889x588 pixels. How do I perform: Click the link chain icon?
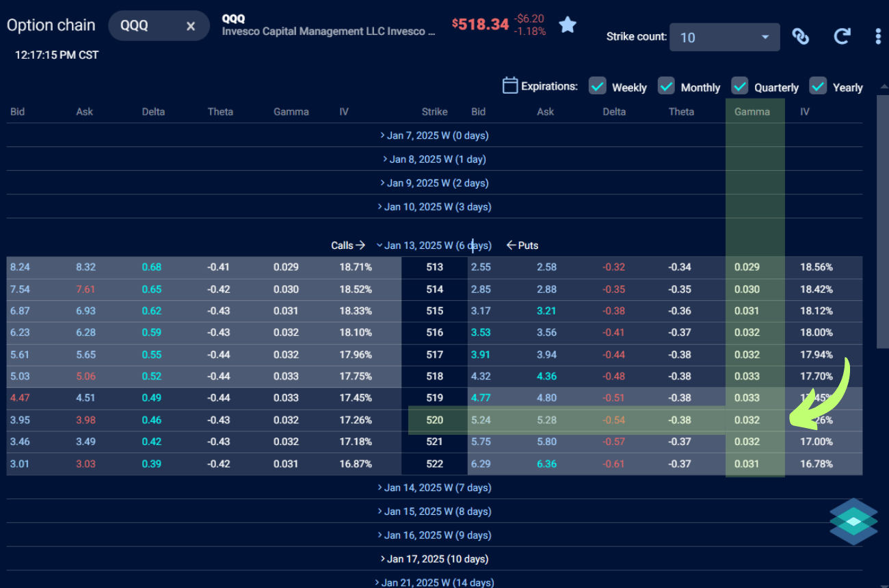801,36
